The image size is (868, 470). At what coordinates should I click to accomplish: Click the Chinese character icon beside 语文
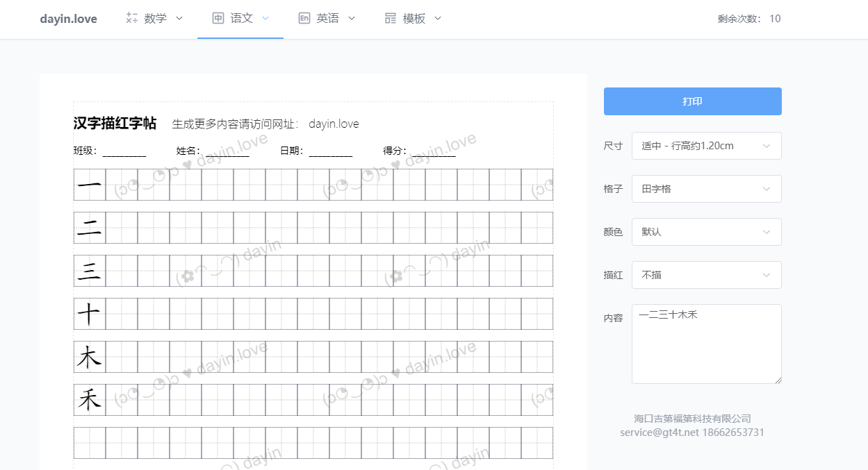[x=218, y=19]
